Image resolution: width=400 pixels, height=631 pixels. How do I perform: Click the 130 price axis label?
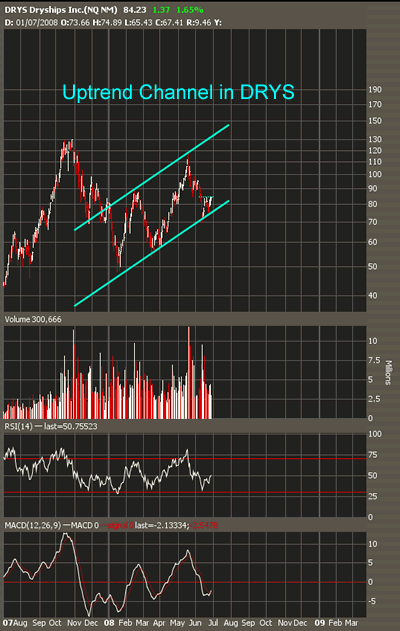[x=375, y=140]
